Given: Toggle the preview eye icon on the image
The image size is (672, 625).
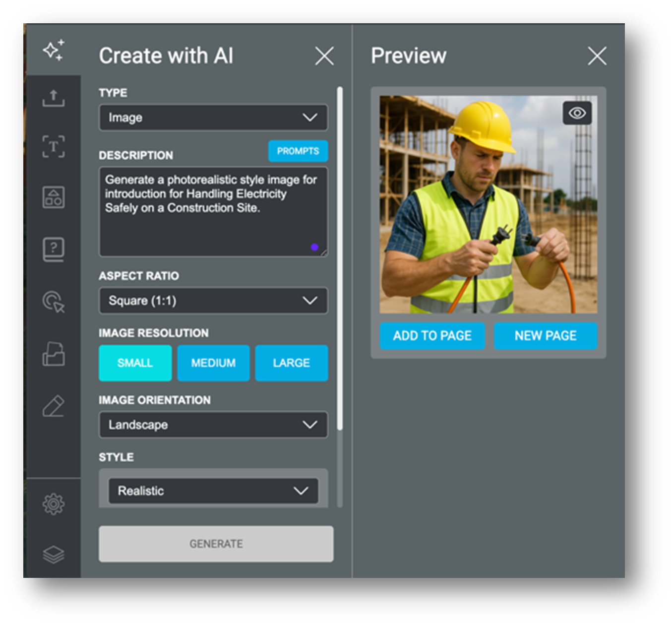Looking at the screenshot, I should click(578, 113).
